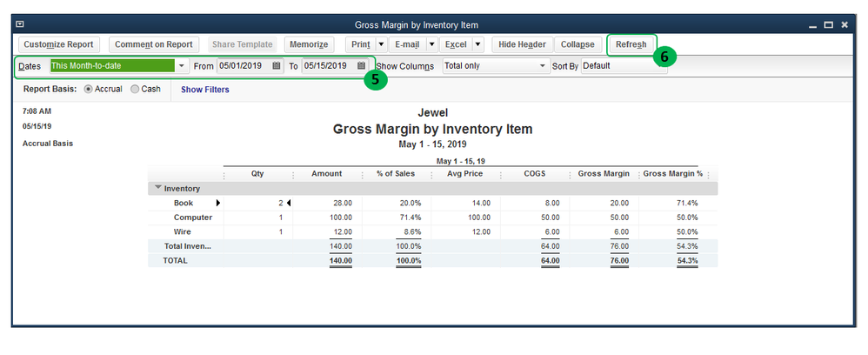The height and width of the screenshot is (355, 868).
Task: Select the Cash report basis
Action: point(135,90)
